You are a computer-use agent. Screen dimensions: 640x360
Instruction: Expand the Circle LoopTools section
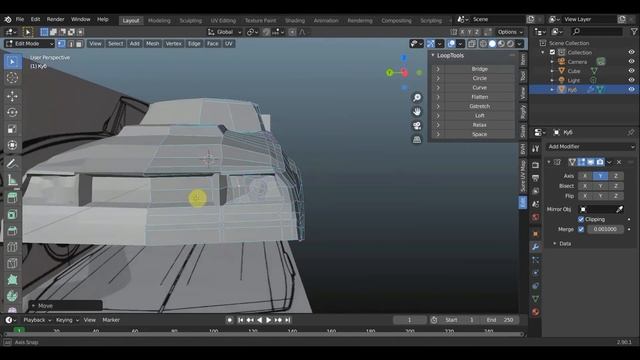[x=438, y=78]
